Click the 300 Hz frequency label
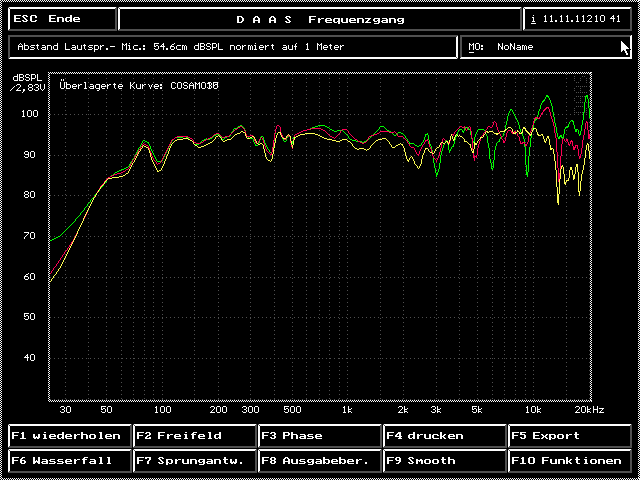640x480 pixels. coord(250,410)
